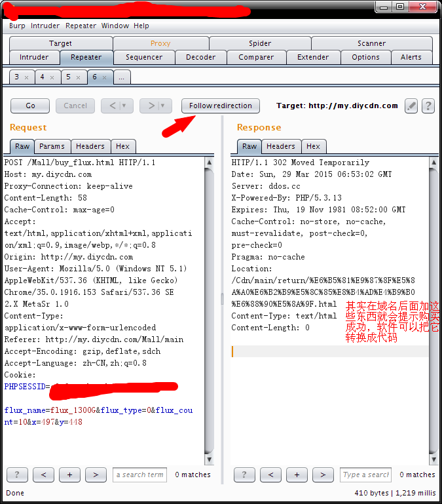
Task: Switch to the Scanner tab
Action: click(x=372, y=43)
